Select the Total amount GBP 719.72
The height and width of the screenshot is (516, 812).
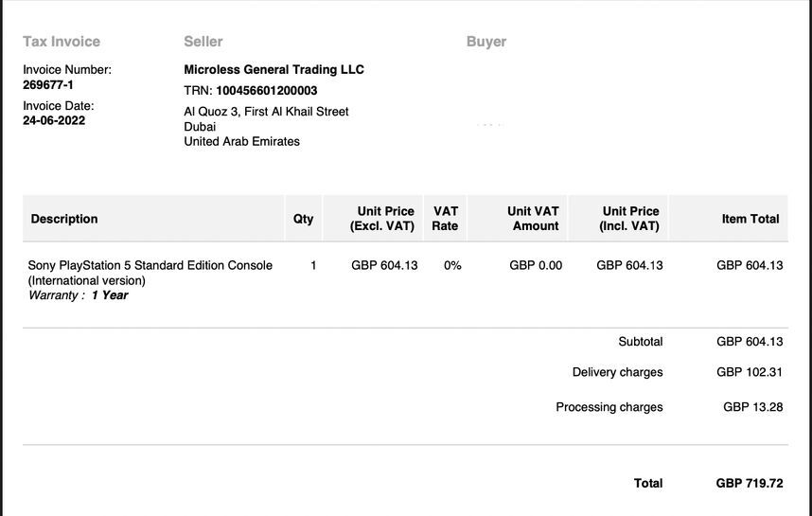(x=750, y=483)
